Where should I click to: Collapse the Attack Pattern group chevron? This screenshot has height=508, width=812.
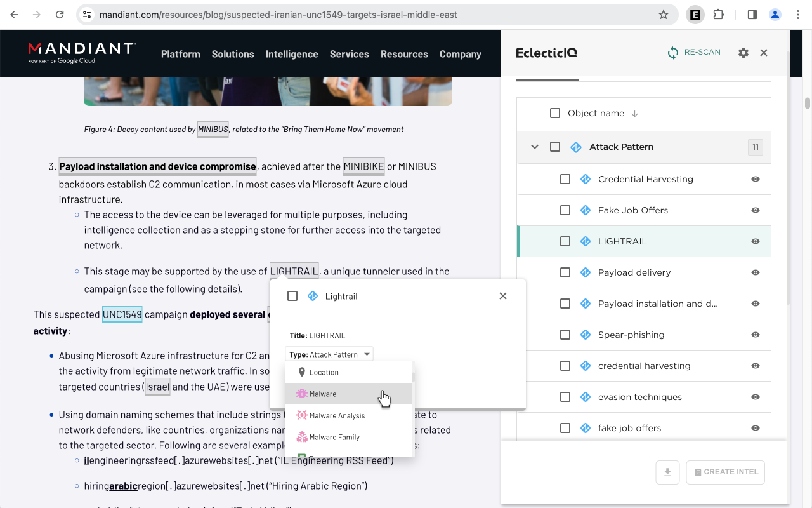point(535,147)
